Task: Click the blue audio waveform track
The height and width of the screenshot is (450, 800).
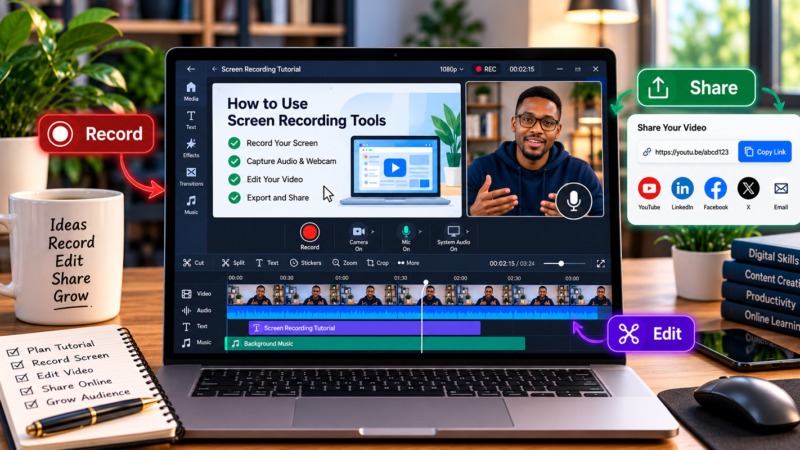Action: tap(412, 312)
